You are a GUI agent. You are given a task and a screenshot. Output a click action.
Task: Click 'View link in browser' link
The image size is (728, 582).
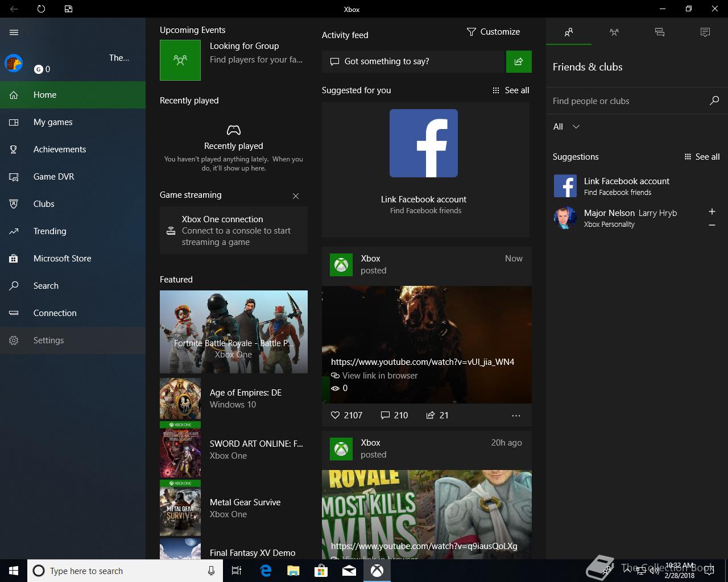click(374, 376)
